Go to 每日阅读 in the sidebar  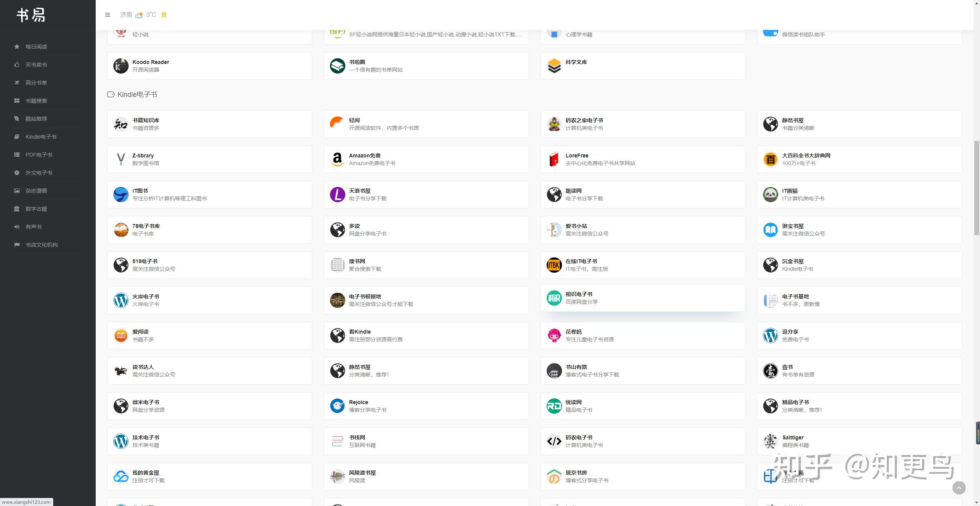point(36,47)
